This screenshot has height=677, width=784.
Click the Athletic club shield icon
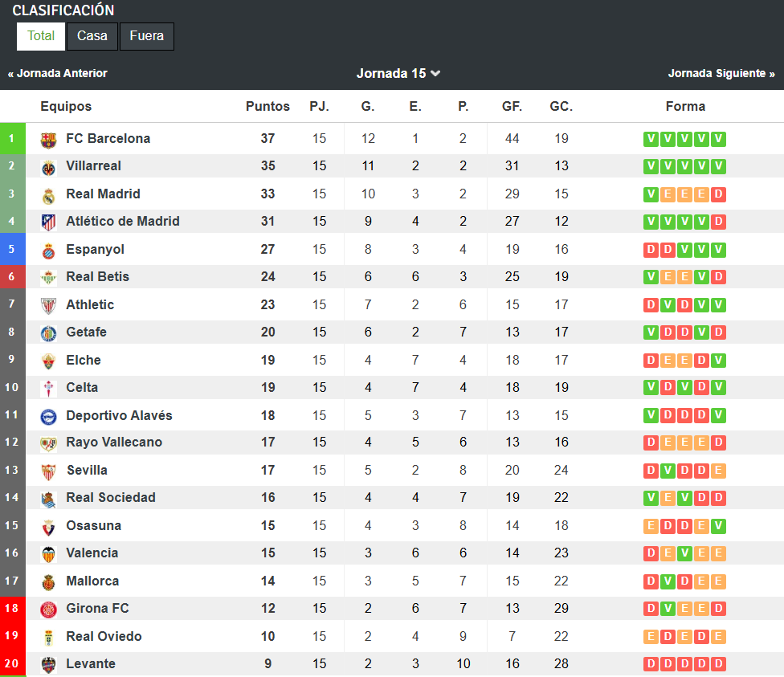(x=48, y=305)
